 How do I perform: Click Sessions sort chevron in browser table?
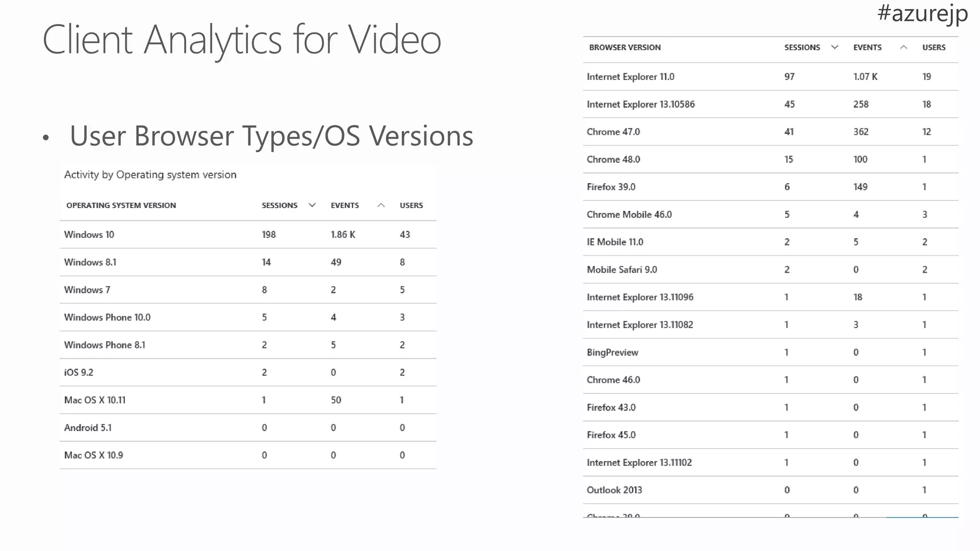(835, 47)
